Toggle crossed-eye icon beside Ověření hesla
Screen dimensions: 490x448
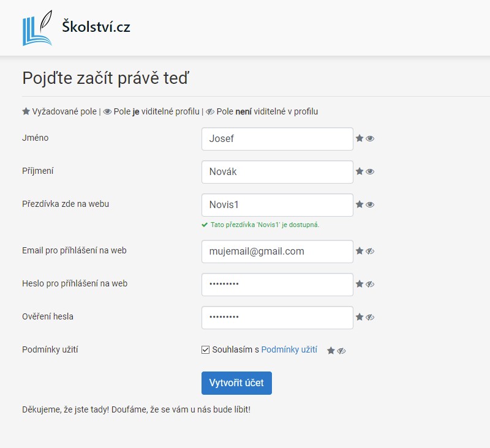pyautogui.click(x=371, y=318)
